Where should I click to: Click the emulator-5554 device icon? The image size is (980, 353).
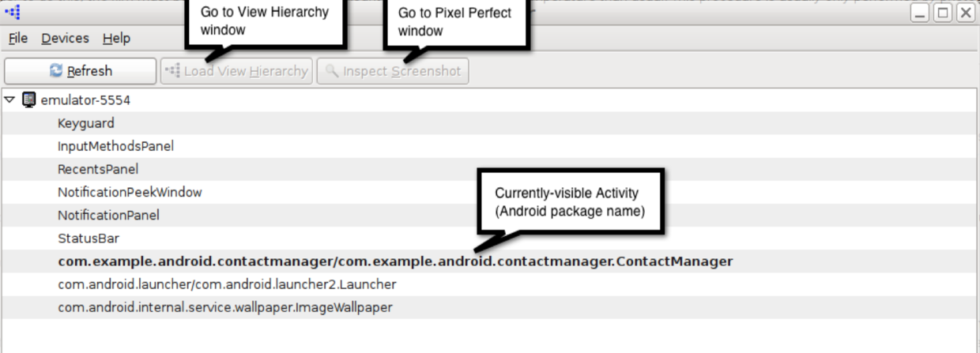(28, 100)
